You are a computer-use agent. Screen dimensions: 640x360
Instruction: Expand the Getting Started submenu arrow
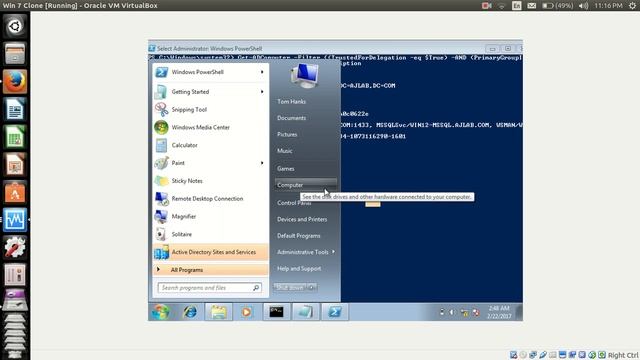point(262,92)
